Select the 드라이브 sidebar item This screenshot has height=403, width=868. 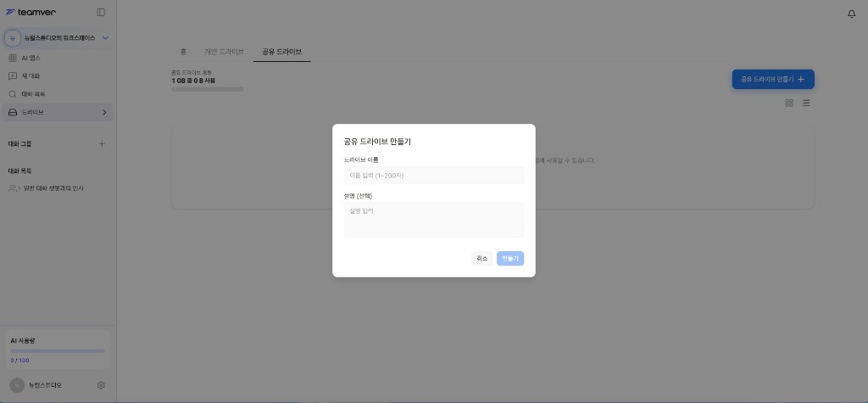click(x=58, y=113)
